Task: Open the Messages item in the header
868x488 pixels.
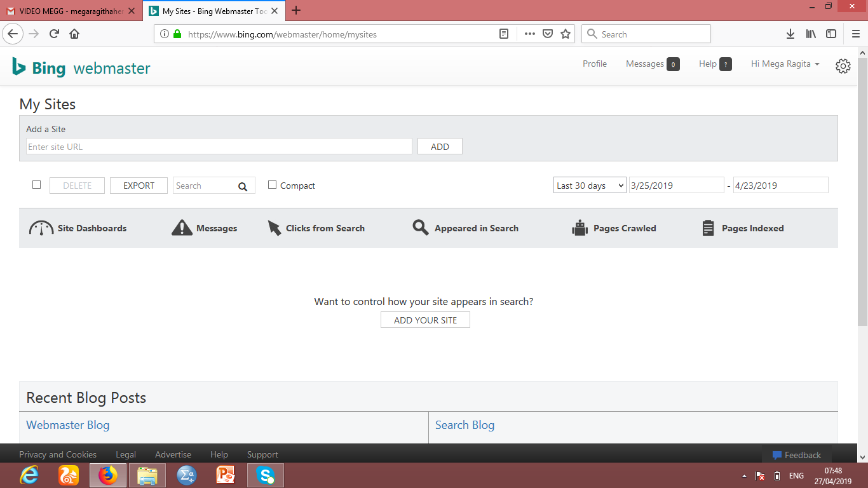Action: (x=653, y=64)
